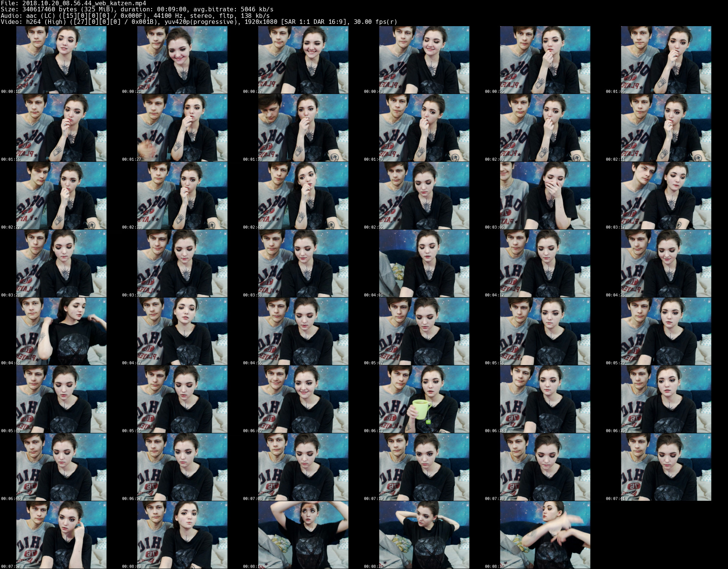The width and height of the screenshot is (728, 569).
Task: Open the frame thumbnail at 00:06:57
Action: point(182,467)
